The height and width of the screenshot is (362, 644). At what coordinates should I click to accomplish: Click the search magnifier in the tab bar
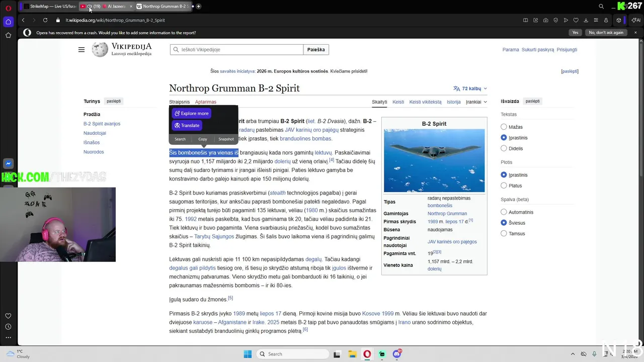point(601,7)
